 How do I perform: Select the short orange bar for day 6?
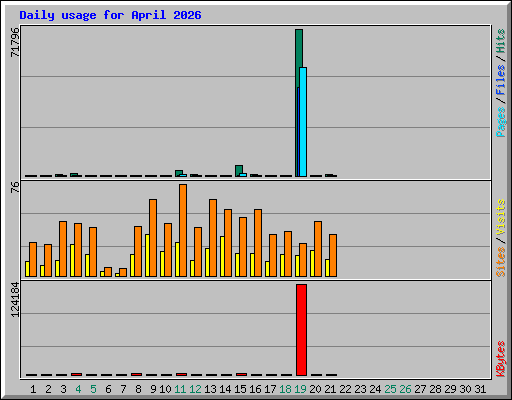point(108,272)
